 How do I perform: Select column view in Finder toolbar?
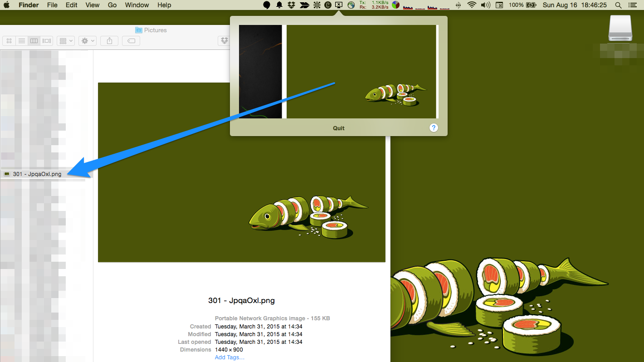pos(34,41)
